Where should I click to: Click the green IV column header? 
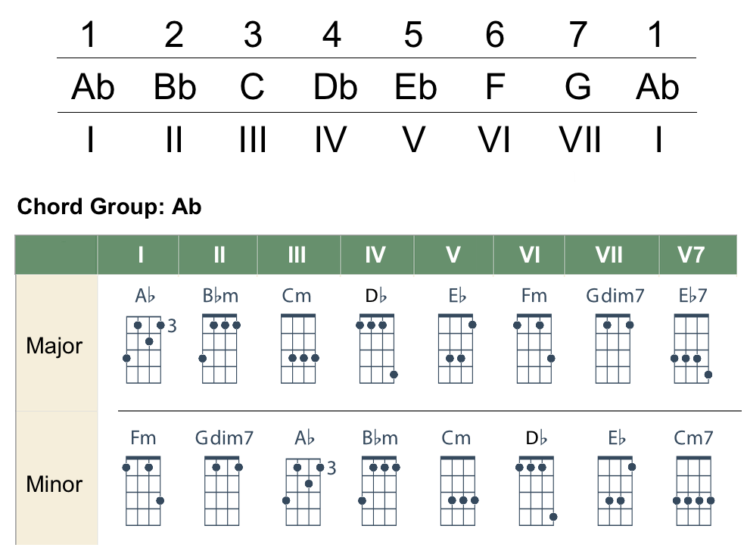375,255
